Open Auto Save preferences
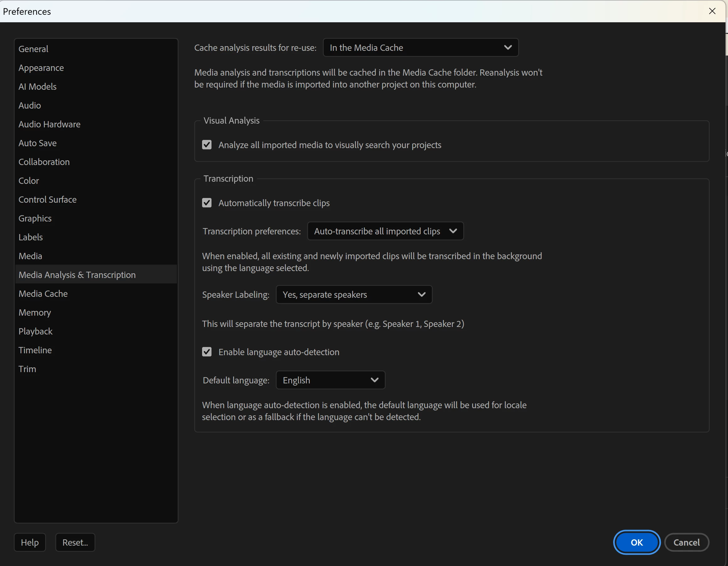Viewport: 728px width, 566px height. point(37,143)
